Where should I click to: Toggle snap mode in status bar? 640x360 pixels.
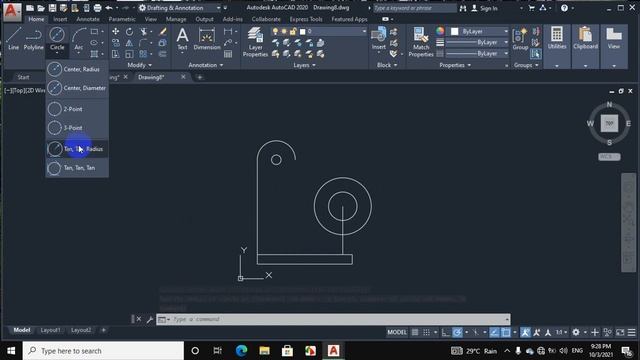click(x=427, y=332)
